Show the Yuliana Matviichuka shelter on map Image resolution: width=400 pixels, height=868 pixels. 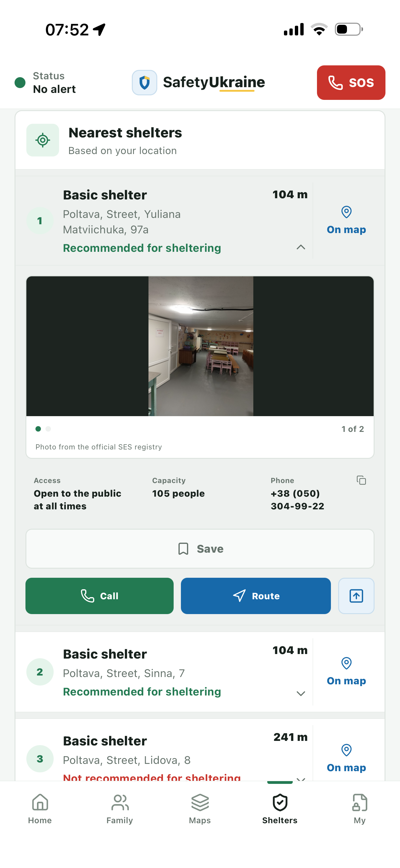coord(346,221)
